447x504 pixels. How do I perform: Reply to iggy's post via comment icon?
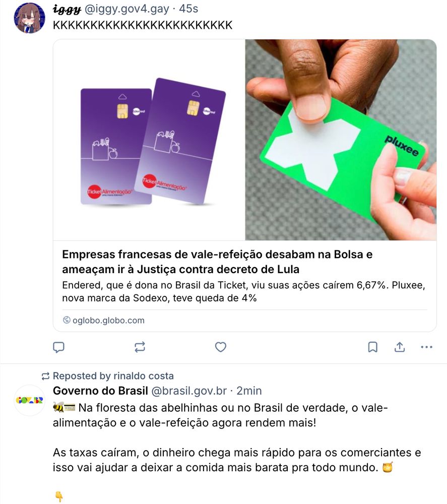58,347
